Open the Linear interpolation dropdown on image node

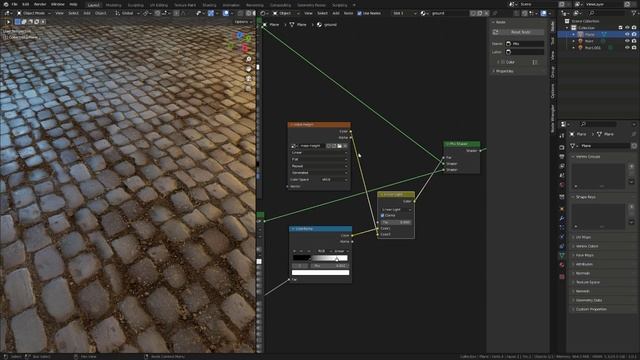319,153
